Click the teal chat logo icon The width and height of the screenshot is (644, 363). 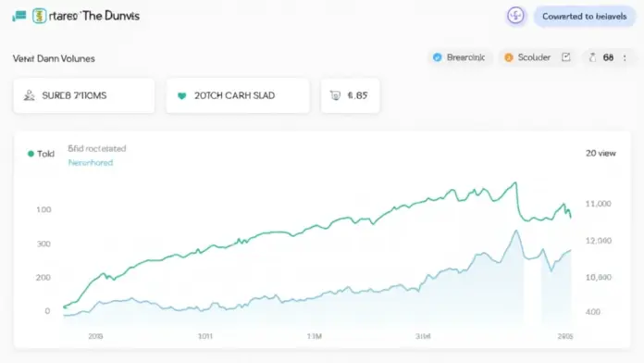pyautogui.click(x=19, y=16)
